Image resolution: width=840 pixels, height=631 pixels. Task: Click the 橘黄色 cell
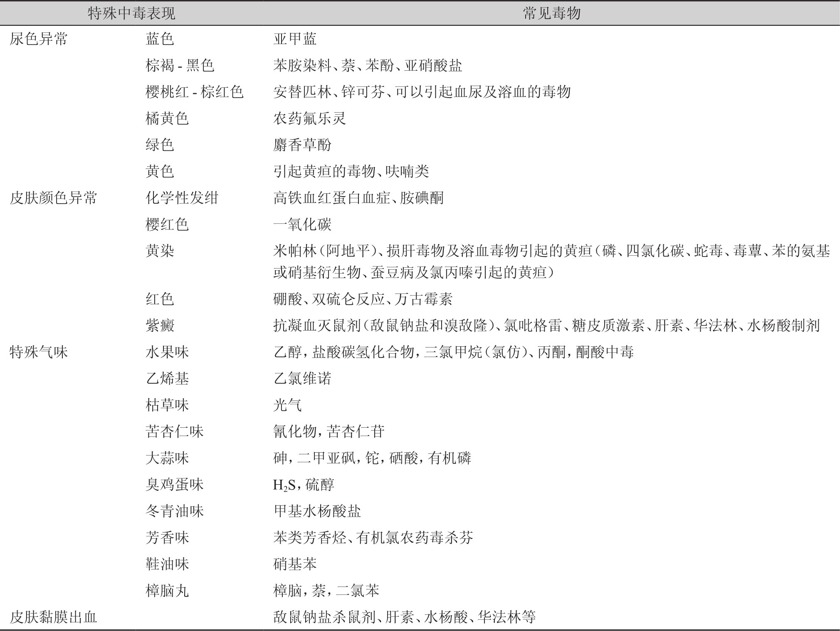[x=167, y=119]
